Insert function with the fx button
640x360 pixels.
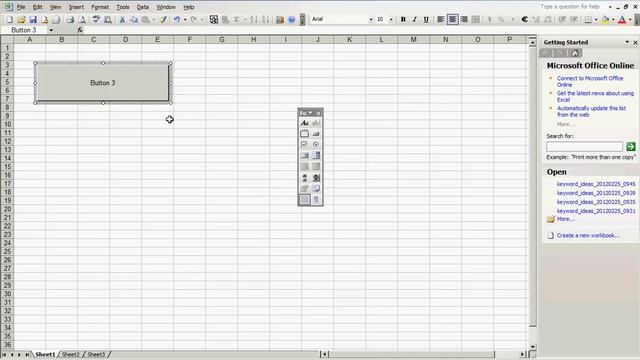(80, 30)
